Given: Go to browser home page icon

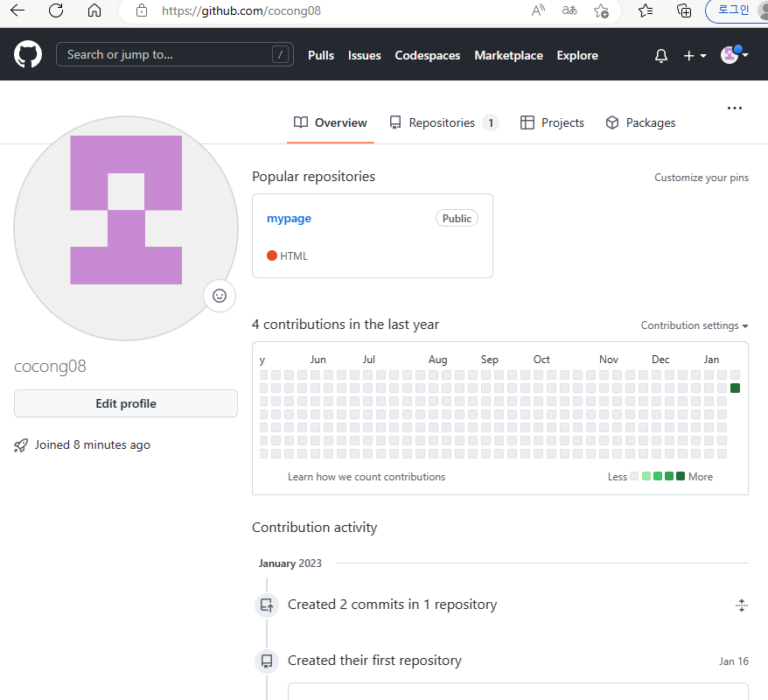Looking at the screenshot, I should [94, 10].
